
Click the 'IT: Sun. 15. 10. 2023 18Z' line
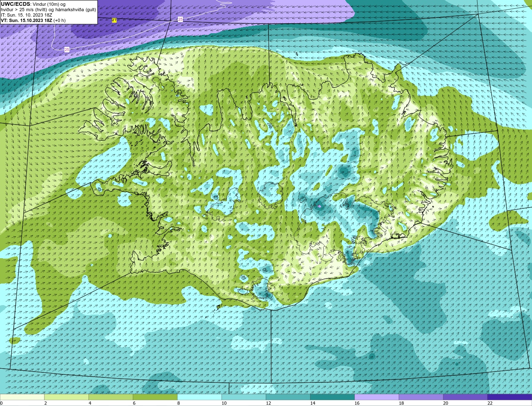[27, 15]
